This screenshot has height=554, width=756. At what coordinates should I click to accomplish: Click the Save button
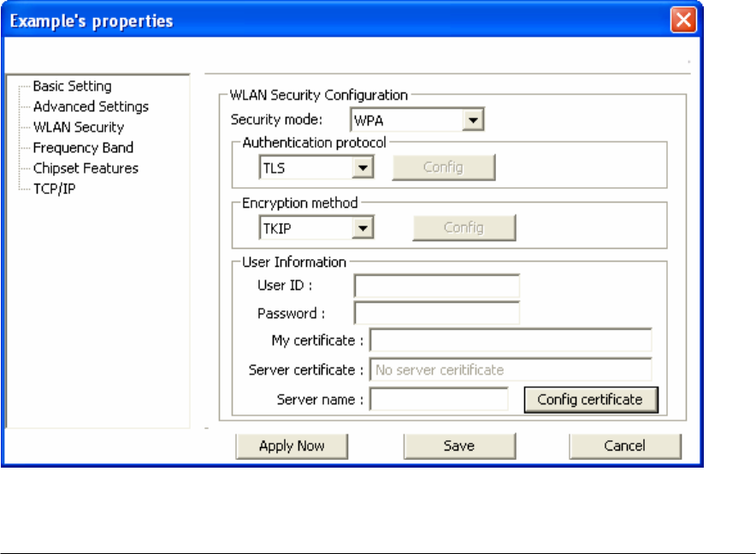pyautogui.click(x=459, y=446)
